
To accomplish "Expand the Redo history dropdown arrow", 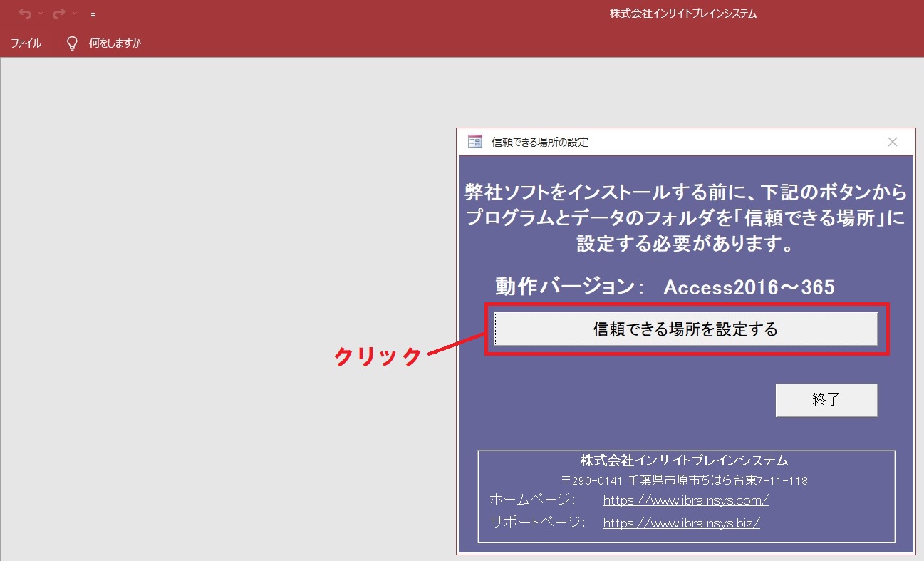I will click(75, 14).
